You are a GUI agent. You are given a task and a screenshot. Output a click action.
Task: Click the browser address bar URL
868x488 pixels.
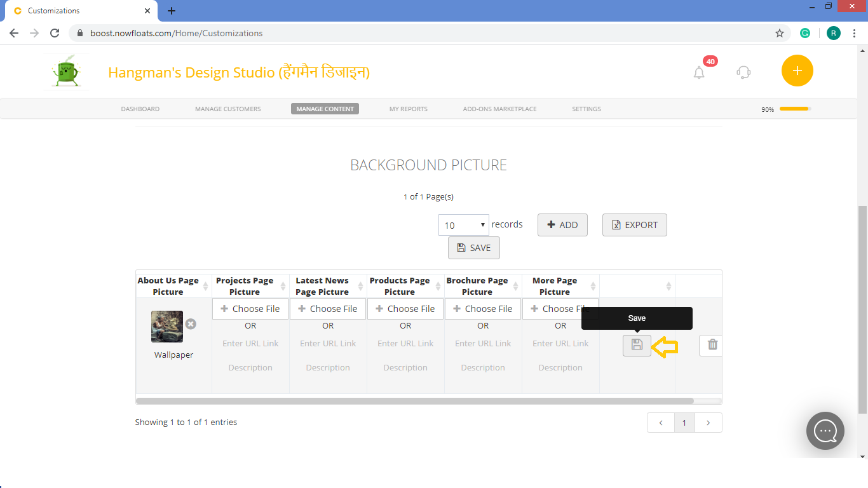(176, 33)
